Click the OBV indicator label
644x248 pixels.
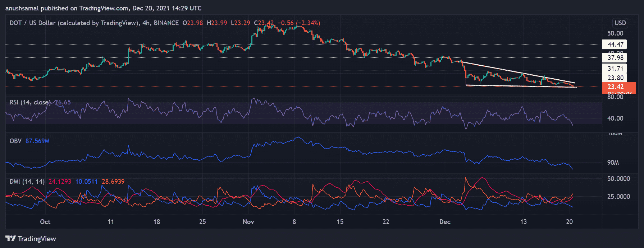click(15, 141)
